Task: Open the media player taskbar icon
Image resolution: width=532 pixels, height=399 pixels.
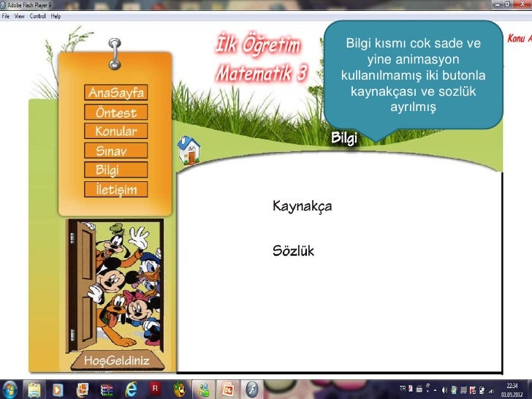Action: click(x=58, y=389)
